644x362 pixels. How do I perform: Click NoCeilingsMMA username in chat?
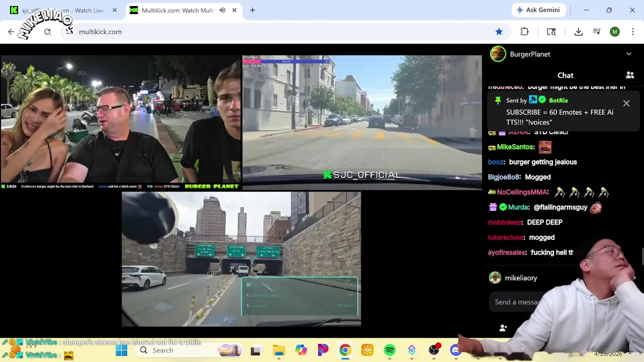click(522, 192)
